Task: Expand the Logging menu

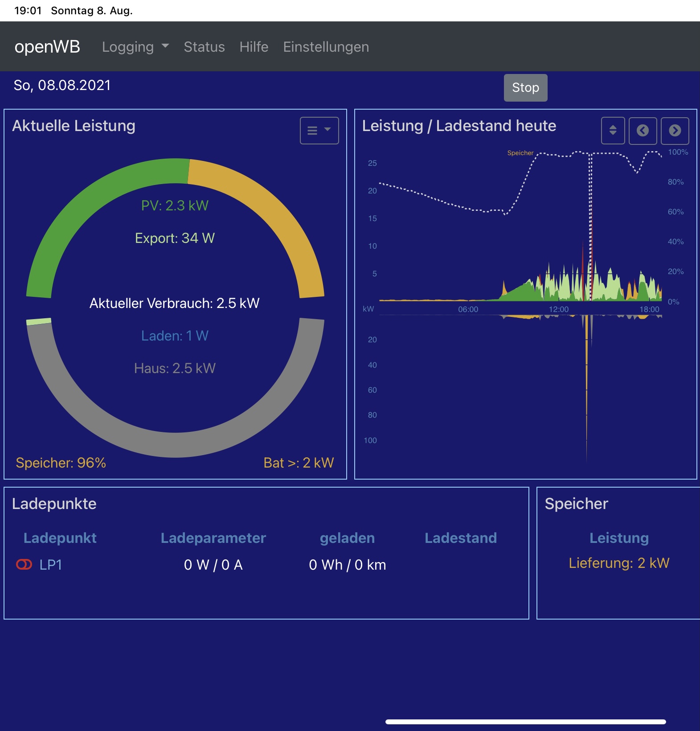Action: coord(135,47)
